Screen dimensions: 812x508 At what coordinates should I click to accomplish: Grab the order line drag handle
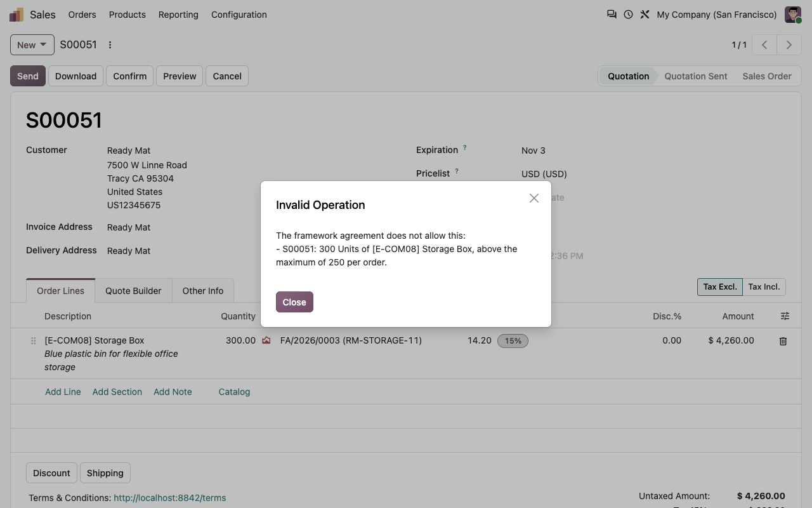pyautogui.click(x=33, y=340)
